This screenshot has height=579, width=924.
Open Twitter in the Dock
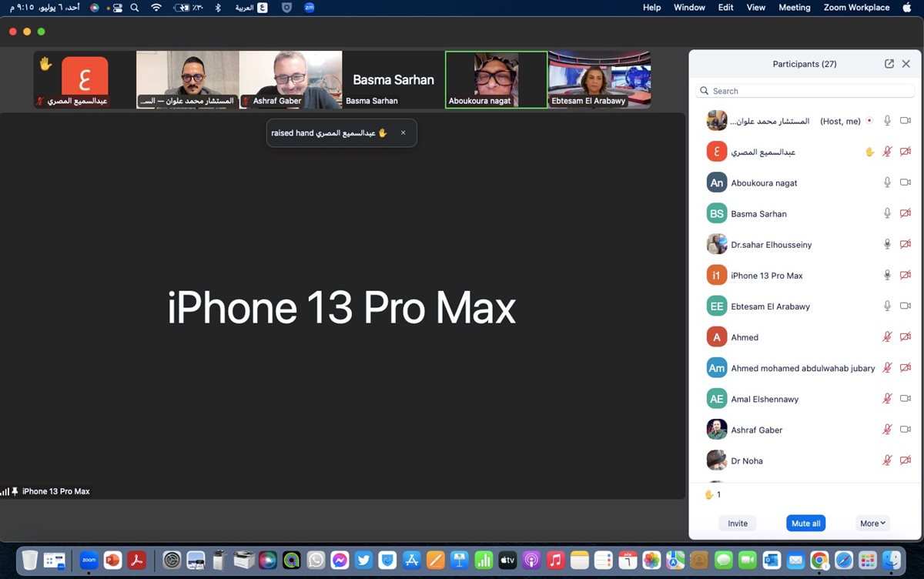[x=363, y=560]
